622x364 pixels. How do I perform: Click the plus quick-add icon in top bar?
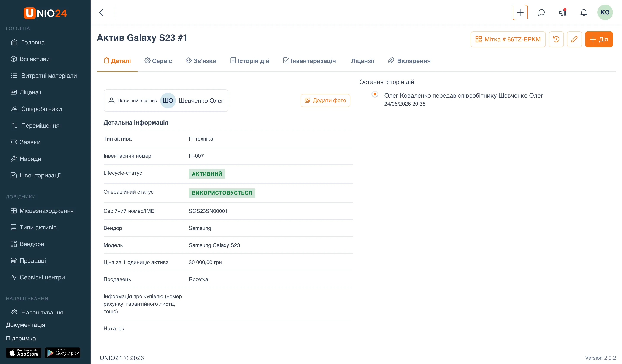(520, 12)
